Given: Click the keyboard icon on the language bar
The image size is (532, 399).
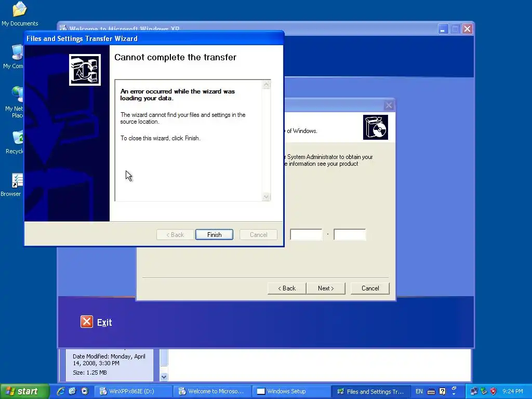Looking at the screenshot, I should click(x=431, y=392).
